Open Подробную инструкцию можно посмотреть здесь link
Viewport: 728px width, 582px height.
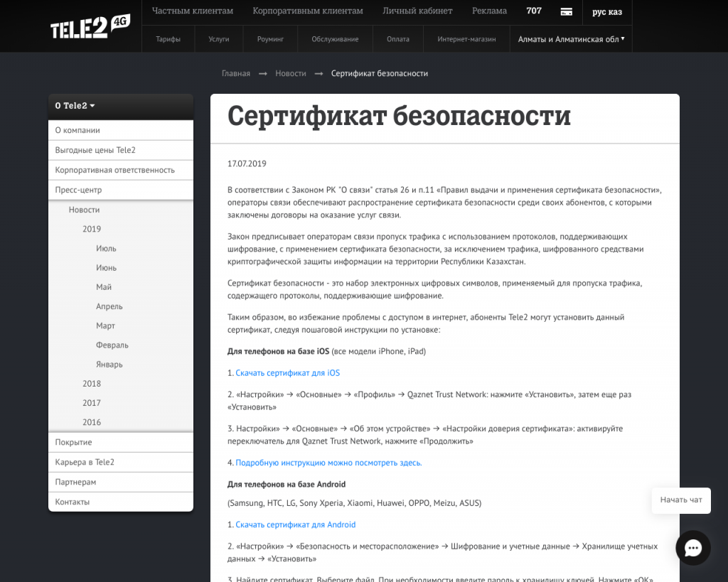[328, 463]
